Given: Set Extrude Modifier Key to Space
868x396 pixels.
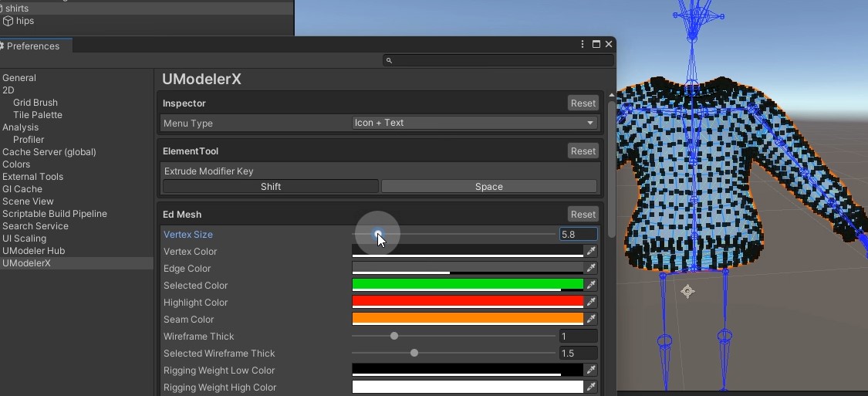Looking at the screenshot, I should tap(489, 187).
